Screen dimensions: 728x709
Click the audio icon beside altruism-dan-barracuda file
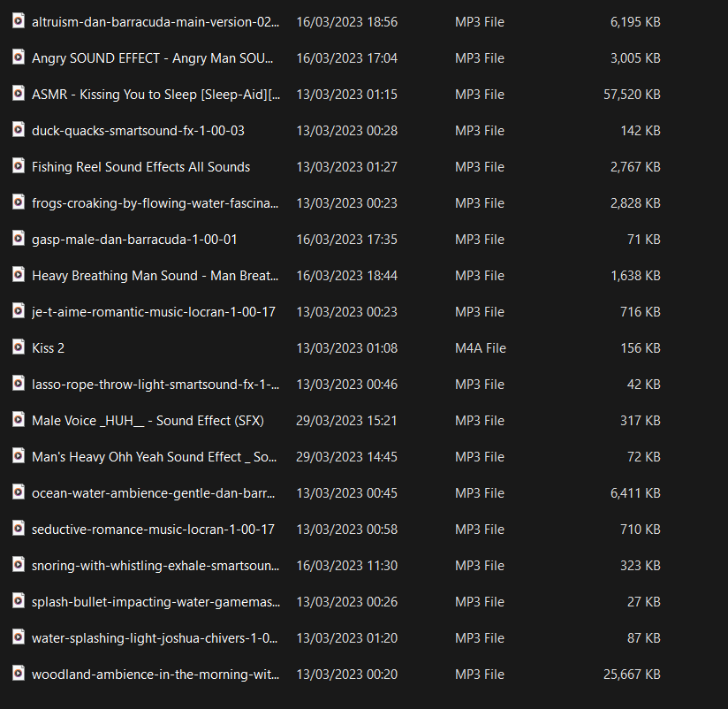18,21
